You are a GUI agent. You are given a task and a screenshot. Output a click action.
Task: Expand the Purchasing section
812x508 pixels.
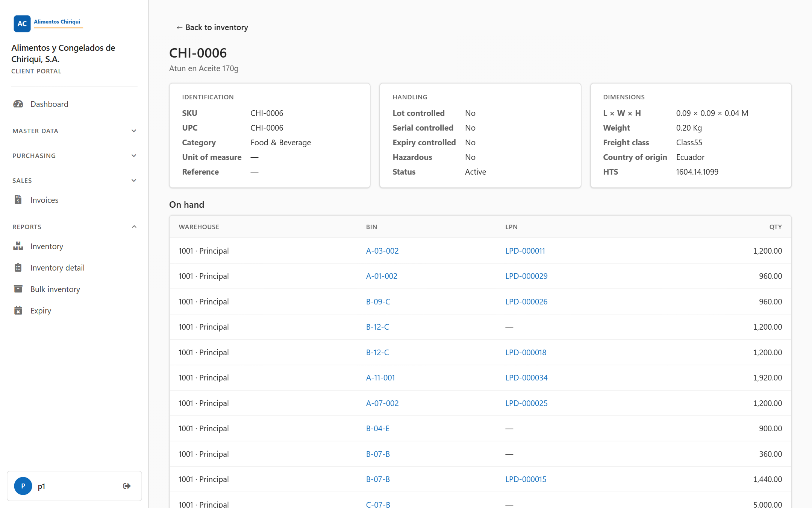point(74,156)
